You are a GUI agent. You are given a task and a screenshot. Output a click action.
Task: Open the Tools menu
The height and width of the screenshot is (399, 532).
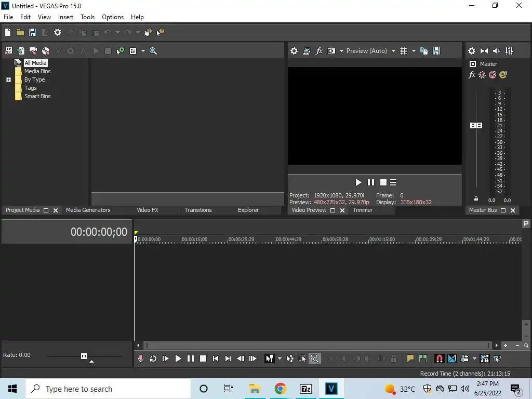(x=87, y=17)
